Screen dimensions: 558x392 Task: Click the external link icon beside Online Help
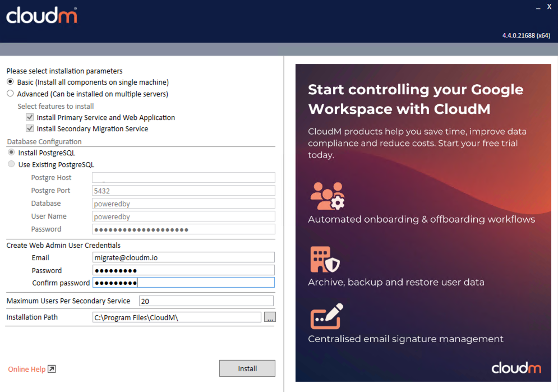(52, 369)
